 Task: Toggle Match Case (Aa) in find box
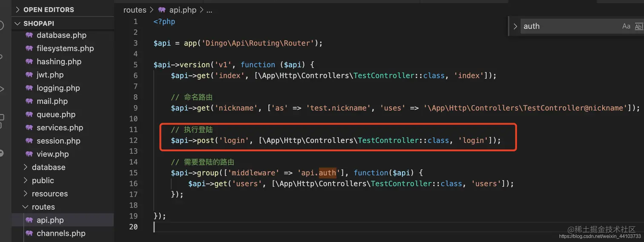point(626,26)
